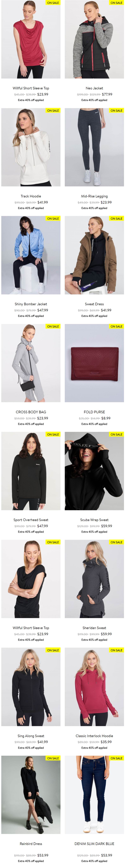Image resolution: width=127 pixels, height=868 pixels.
Task: Open the Sheridan Sweat product link
Action: coord(94,628)
